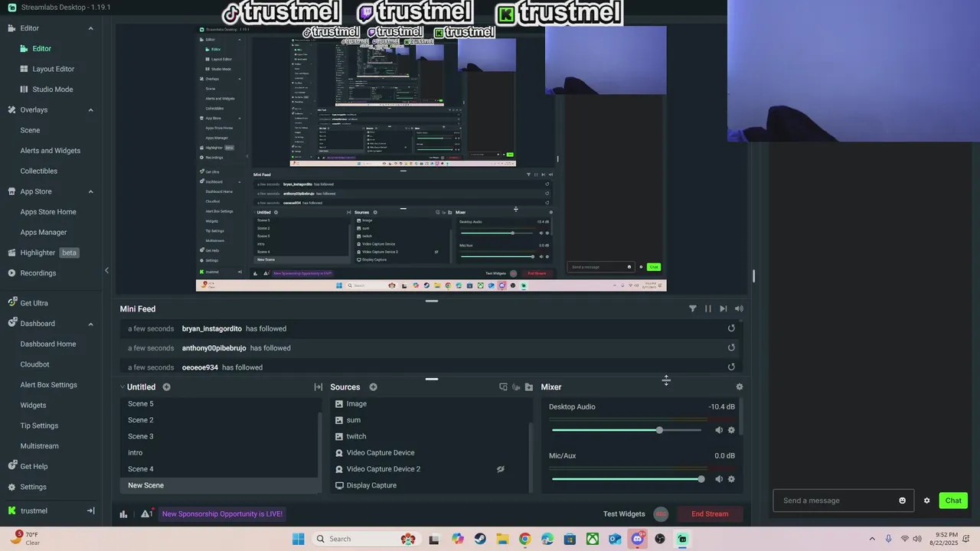Open Multistream in sidebar
Viewport: 980px width, 551px height.
coord(40,446)
